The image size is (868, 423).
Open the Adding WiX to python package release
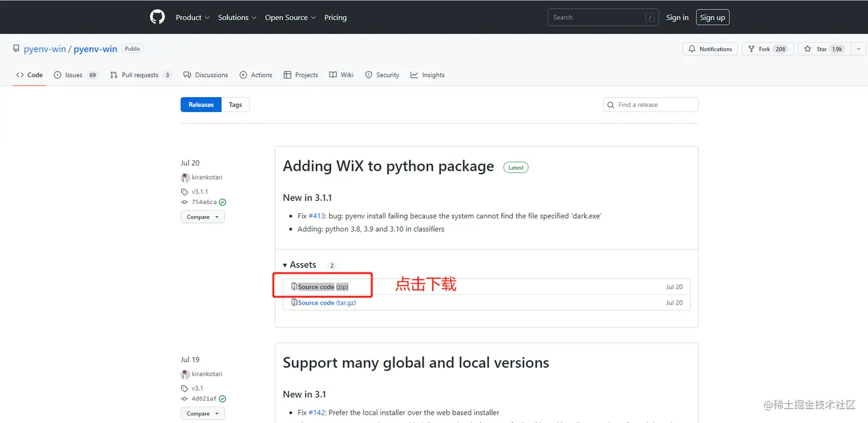click(x=388, y=166)
